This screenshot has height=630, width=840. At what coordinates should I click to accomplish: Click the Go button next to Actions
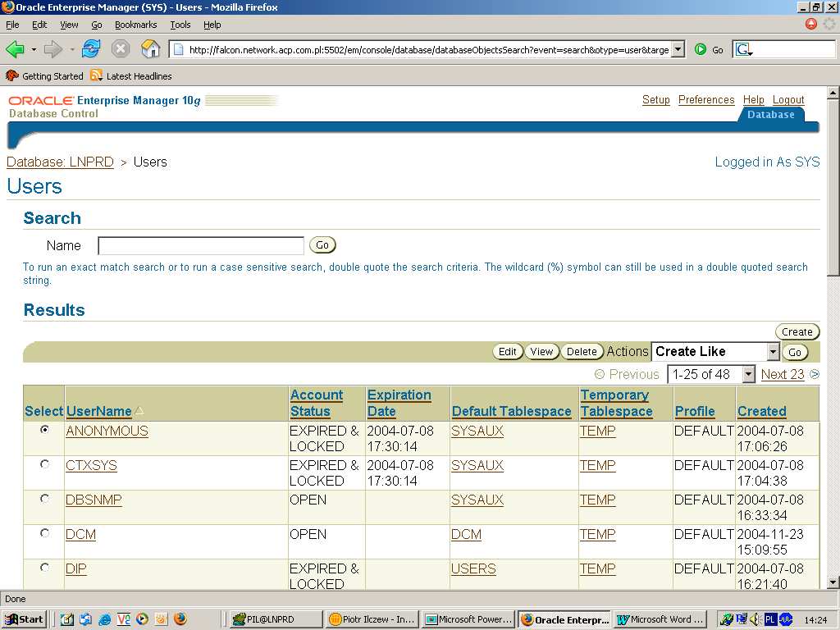coord(794,353)
